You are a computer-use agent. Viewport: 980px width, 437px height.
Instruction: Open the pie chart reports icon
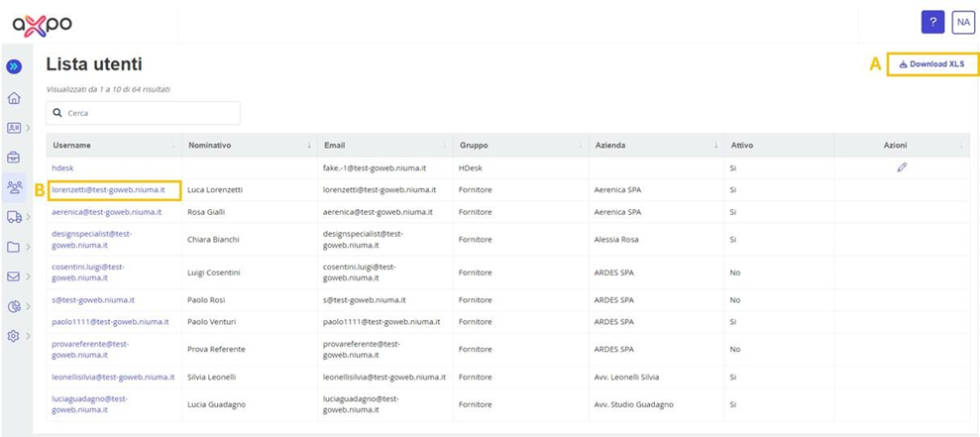14,306
